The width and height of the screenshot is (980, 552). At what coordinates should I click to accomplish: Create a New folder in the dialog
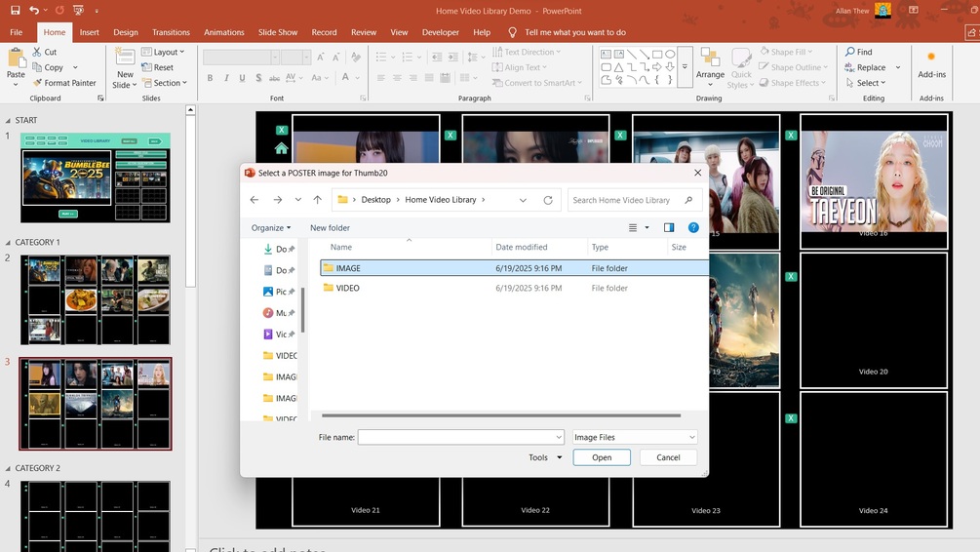(x=330, y=227)
